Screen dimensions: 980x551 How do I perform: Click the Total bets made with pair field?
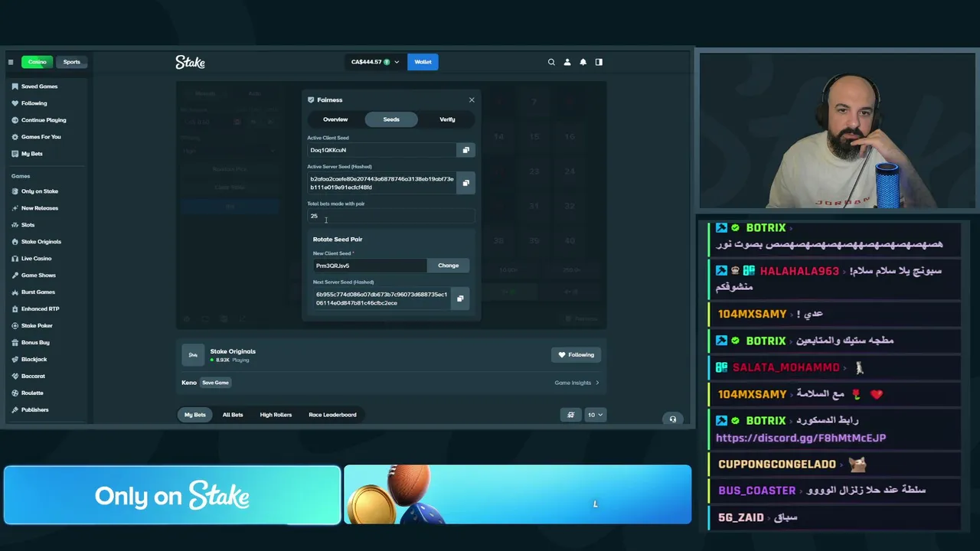[x=391, y=216]
